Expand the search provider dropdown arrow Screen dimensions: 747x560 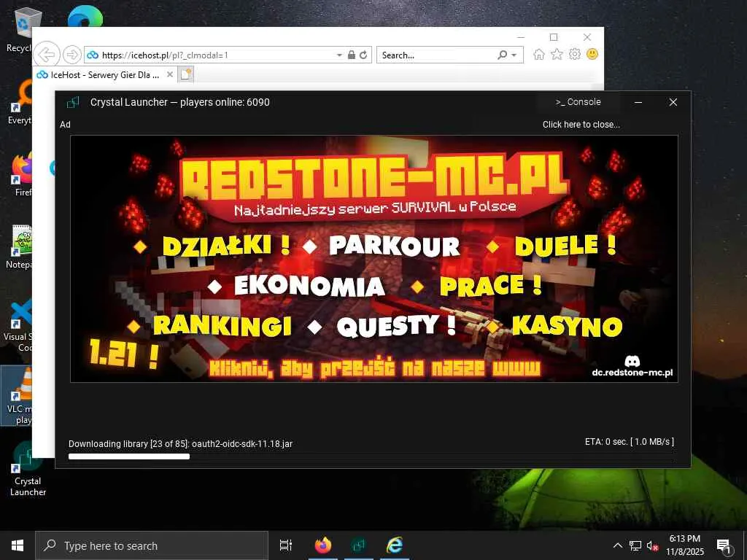point(514,55)
